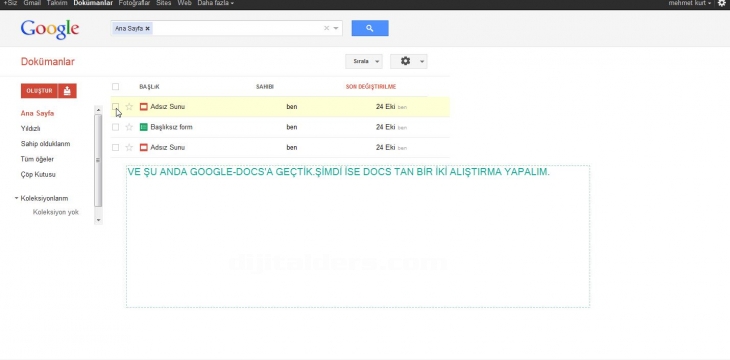
Task: Click sidebar scrollbar up arrow
Action: pyautogui.click(x=98, y=110)
